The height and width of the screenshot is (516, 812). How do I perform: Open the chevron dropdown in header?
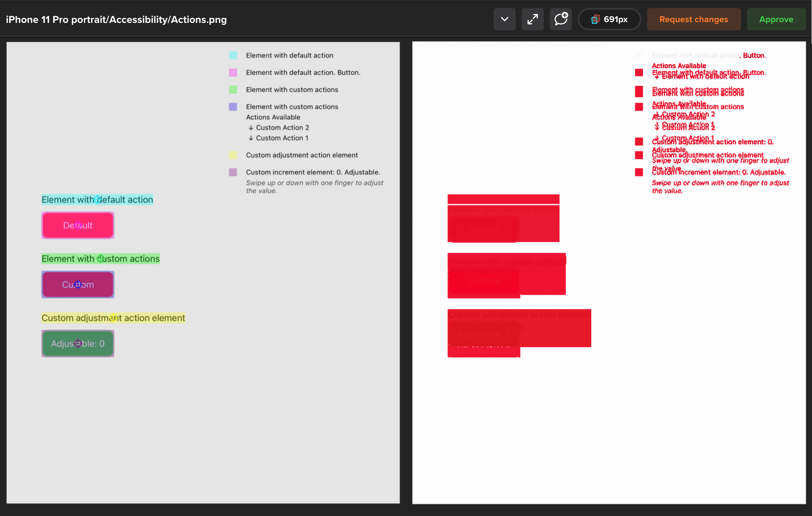click(504, 19)
